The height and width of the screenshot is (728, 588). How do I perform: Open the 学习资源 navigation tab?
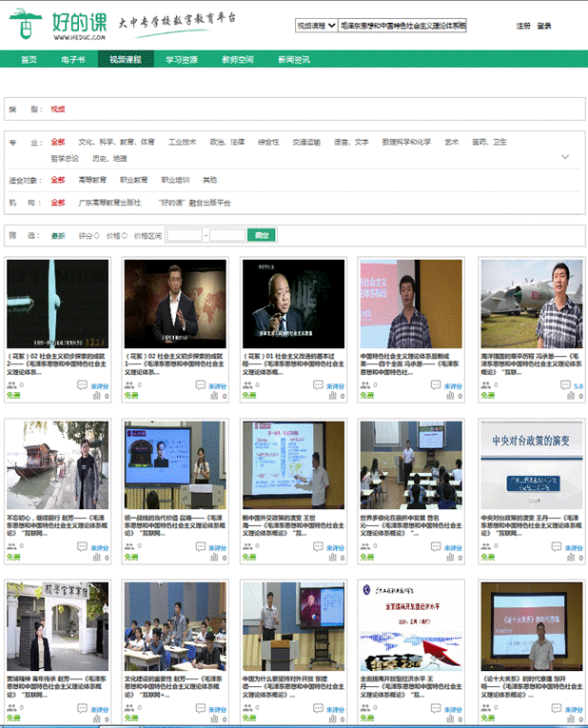pyautogui.click(x=182, y=59)
